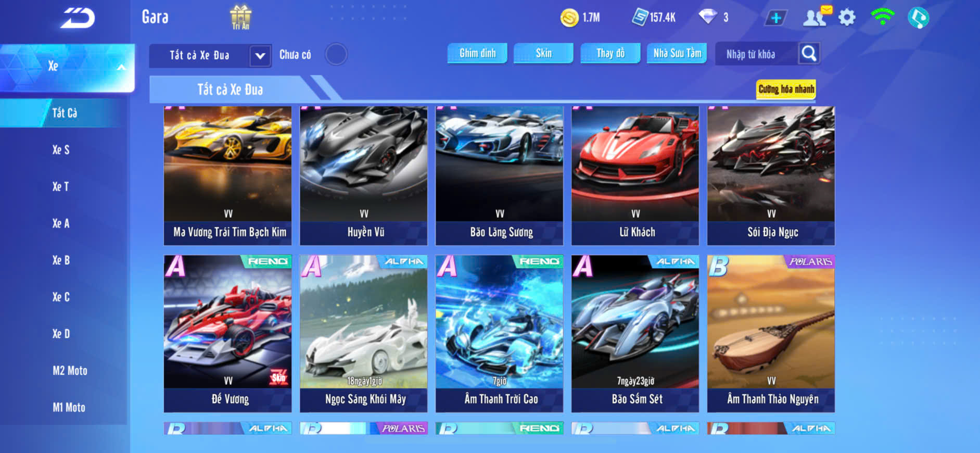Select the Đế Vương car card
This screenshot has height=453, width=980.
228,333
